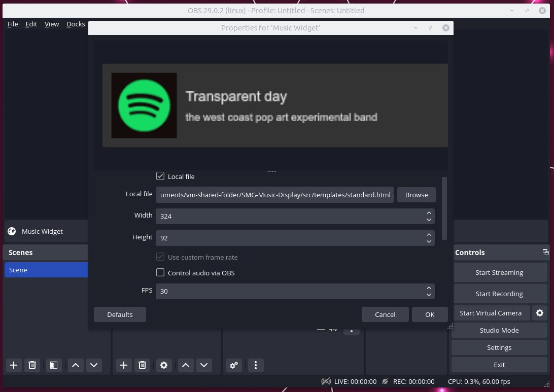Click the 'LIVE: 00:00:00' status text
This screenshot has height=392, width=554.
355,381
